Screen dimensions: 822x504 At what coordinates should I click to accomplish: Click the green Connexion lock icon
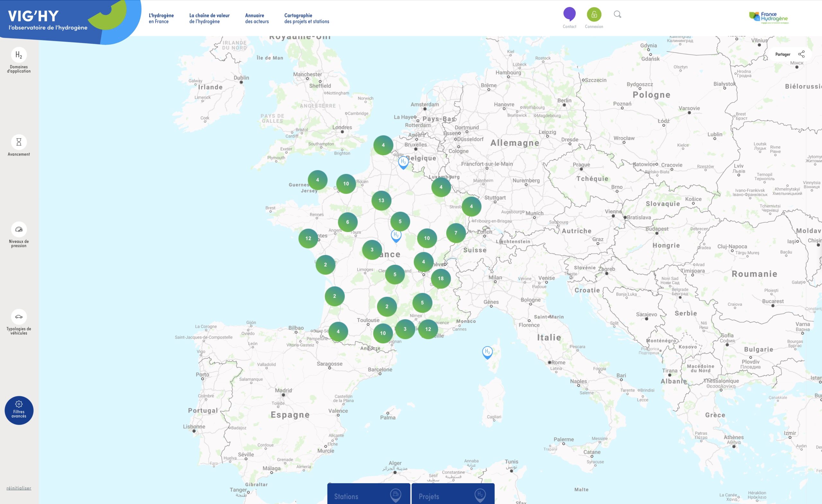(x=594, y=14)
